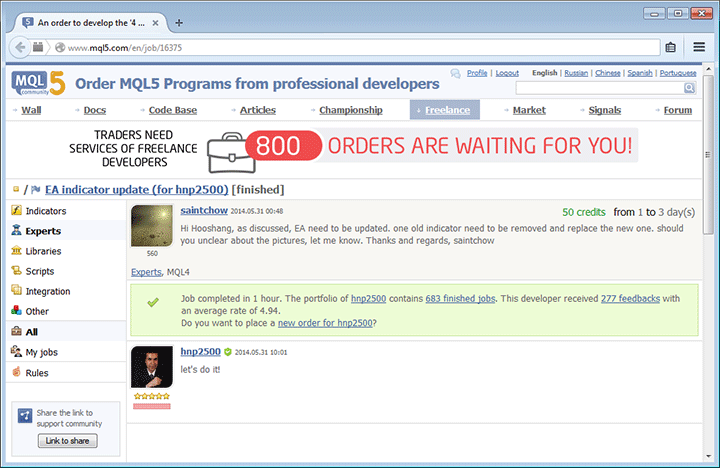Click the small home folder breadcrumb icon
The height and width of the screenshot is (468, 720).
(x=16, y=189)
